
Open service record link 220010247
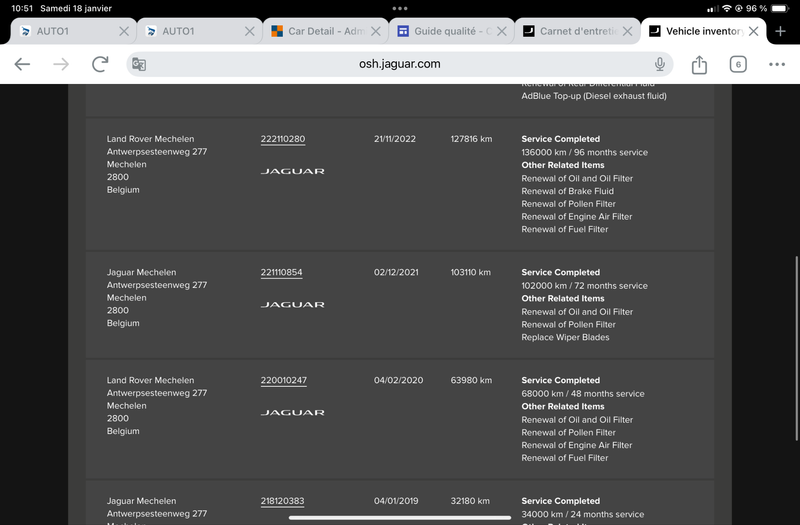click(284, 380)
